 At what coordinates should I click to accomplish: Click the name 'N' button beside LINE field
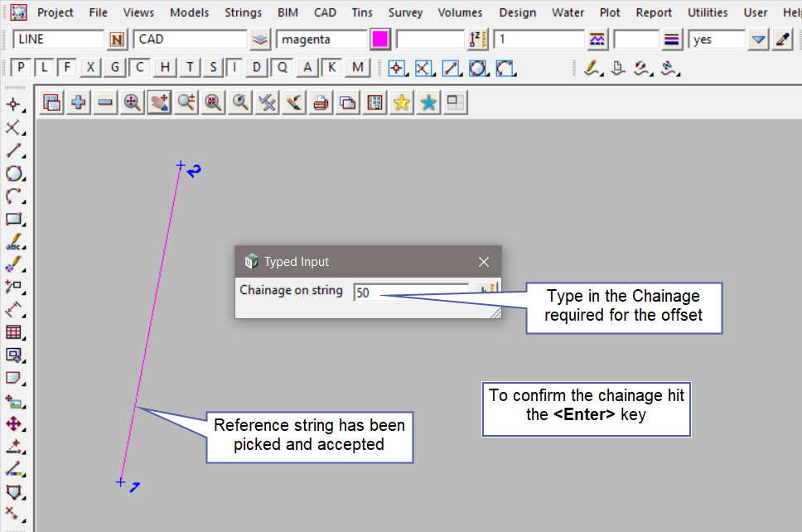click(x=118, y=40)
